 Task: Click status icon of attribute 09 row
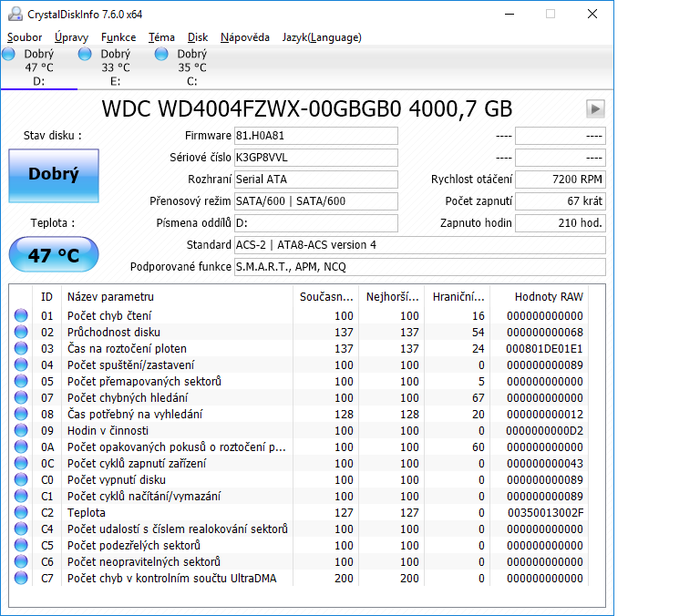[x=21, y=430]
